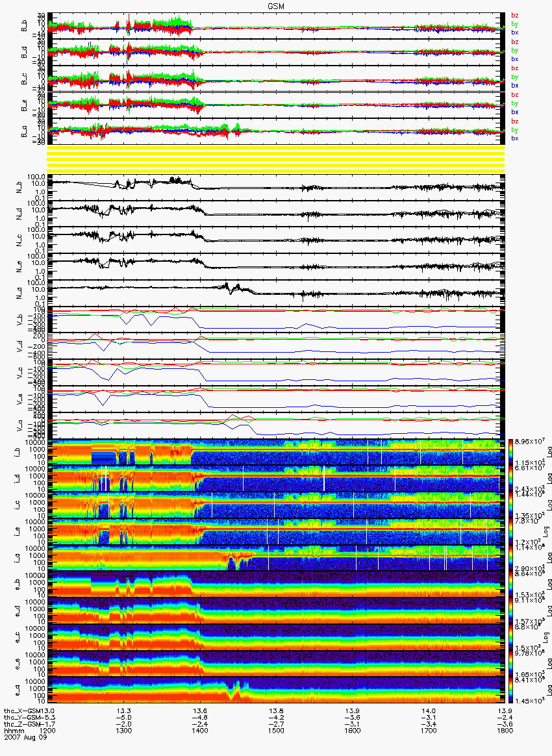This screenshot has height=756, width=552.
Task: Click the thc_Y-GSM axis row label
Action: tap(23, 718)
